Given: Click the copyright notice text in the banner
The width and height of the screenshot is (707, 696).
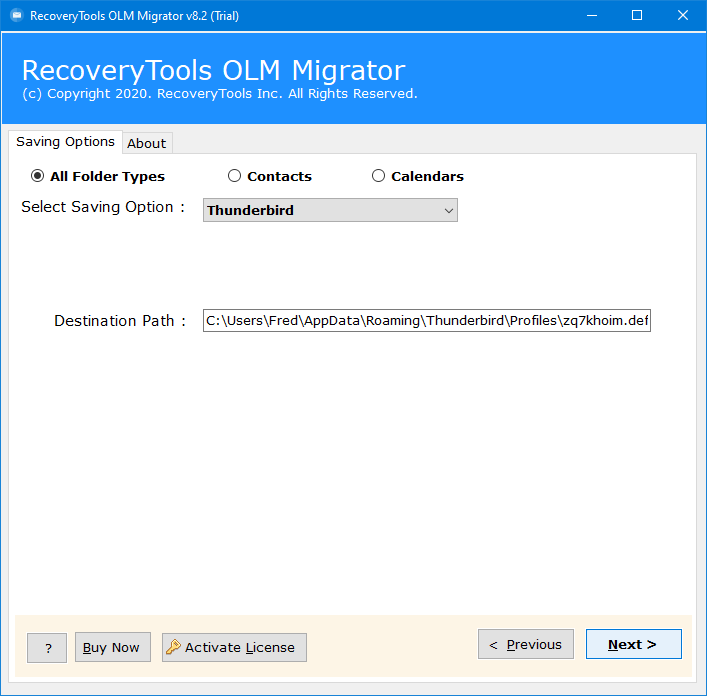Looking at the screenshot, I should click(220, 94).
